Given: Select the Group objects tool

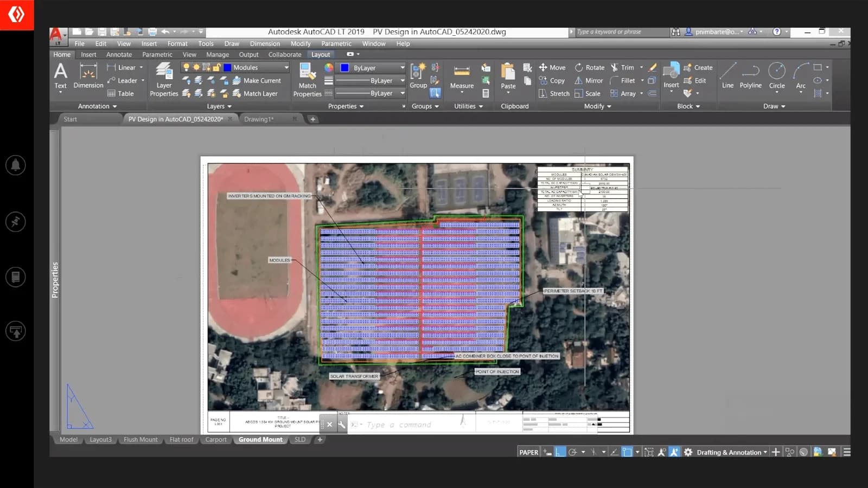Looking at the screenshot, I should pyautogui.click(x=418, y=76).
